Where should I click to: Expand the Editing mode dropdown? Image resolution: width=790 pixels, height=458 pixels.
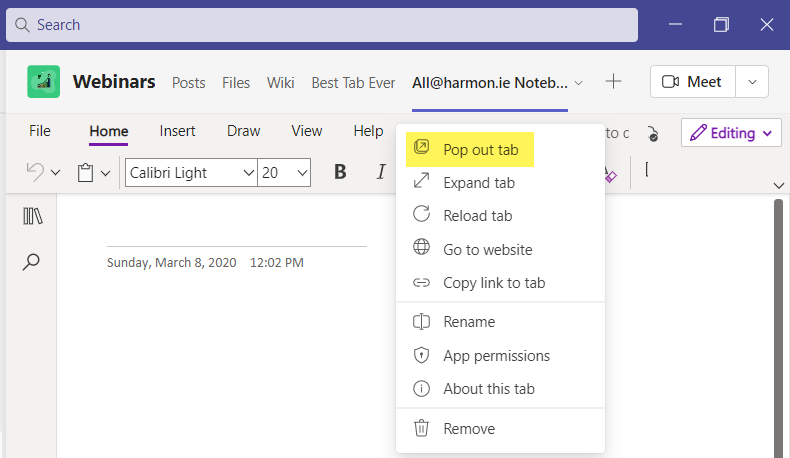pos(731,133)
